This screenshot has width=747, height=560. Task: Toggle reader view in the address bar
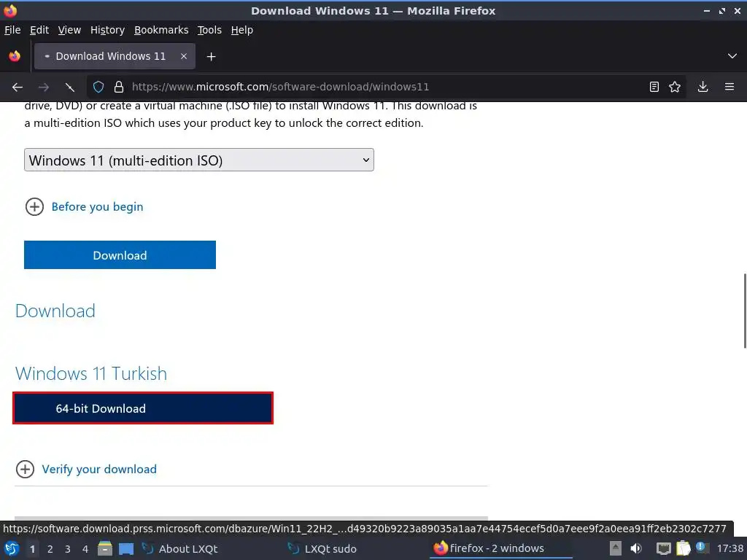tap(654, 87)
